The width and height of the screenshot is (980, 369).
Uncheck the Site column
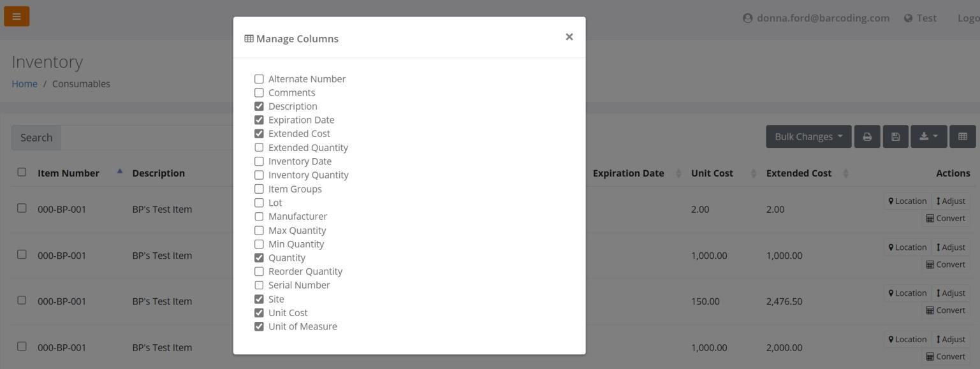(x=259, y=299)
